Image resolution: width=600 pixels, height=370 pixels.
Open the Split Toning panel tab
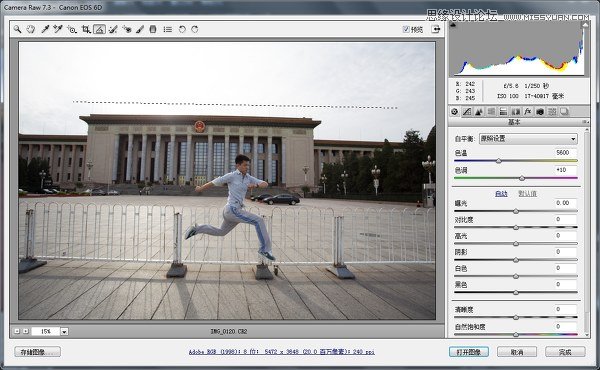[x=504, y=111]
